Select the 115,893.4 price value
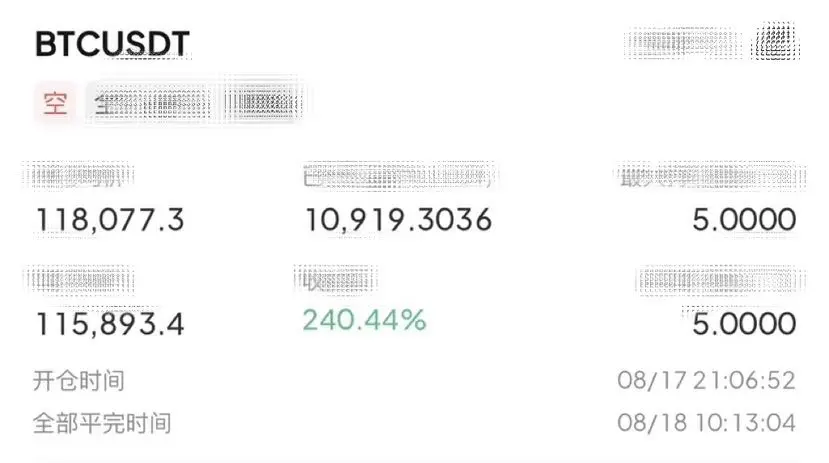This screenshot has height=463, width=829. [110, 323]
